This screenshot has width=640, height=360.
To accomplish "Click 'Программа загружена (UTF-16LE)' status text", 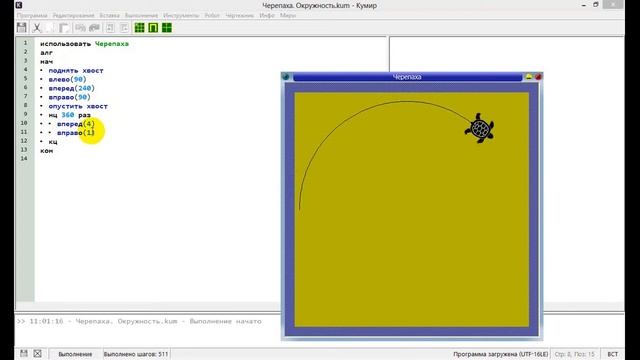I will (500, 354).
